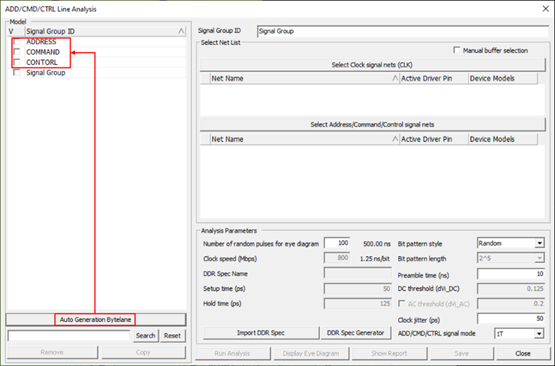
Task: Click the Clock jitter input field
Action: pos(511,319)
